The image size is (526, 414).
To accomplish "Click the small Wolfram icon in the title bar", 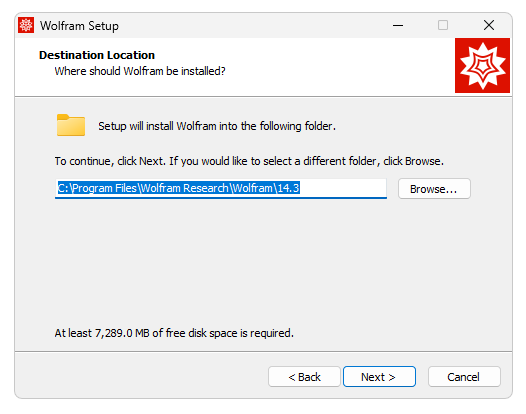I will coord(26,25).
